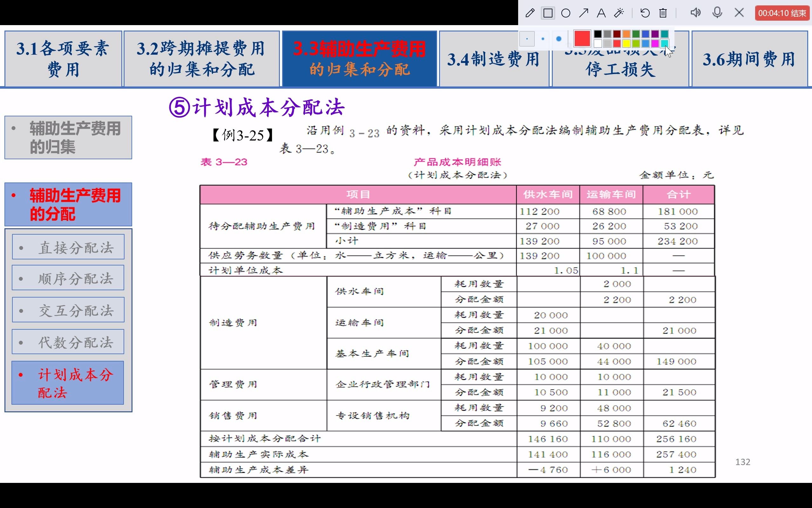Click slide page number 132
Image resolution: width=812 pixels, height=508 pixels.
tap(742, 462)
